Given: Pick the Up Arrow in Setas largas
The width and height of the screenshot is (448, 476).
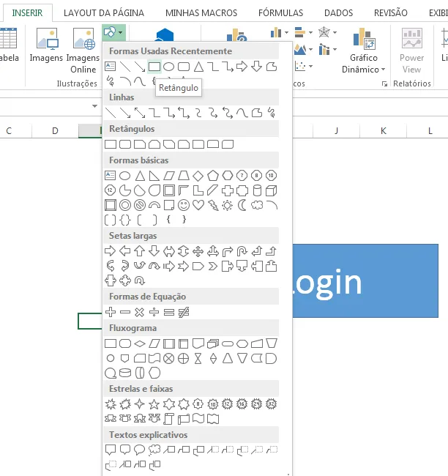Looking at the screenshot, I should [139, 251].
